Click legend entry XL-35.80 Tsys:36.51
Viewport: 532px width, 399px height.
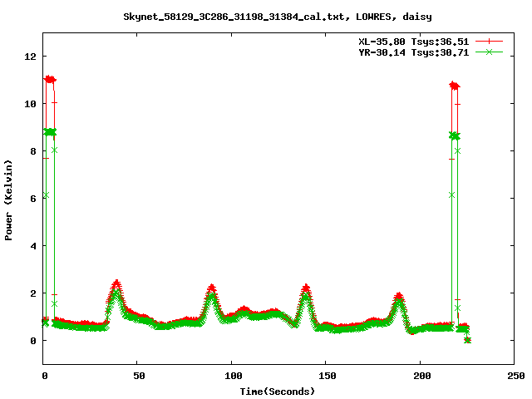[x=414, y=42]
